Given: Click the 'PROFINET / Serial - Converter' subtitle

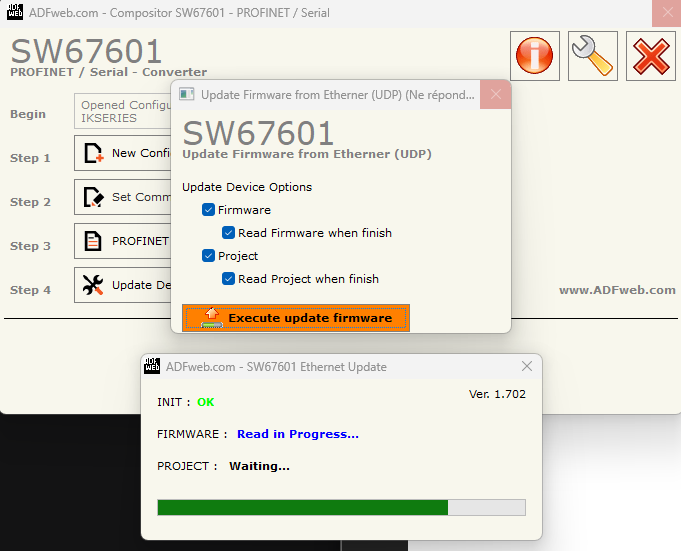Looking at the screenshot, I should (x=109, y=72).
